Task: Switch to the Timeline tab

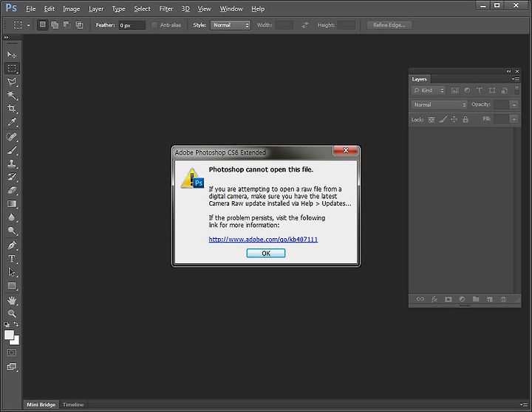Action: (73, 405)
